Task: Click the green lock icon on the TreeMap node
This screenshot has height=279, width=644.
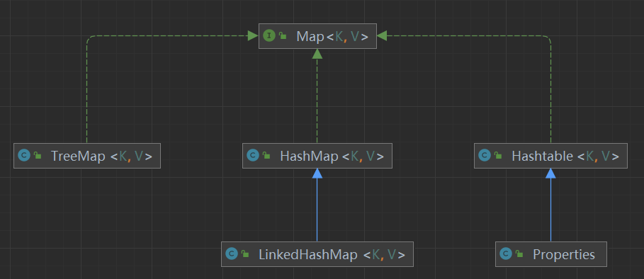Action: pos(38,156)
